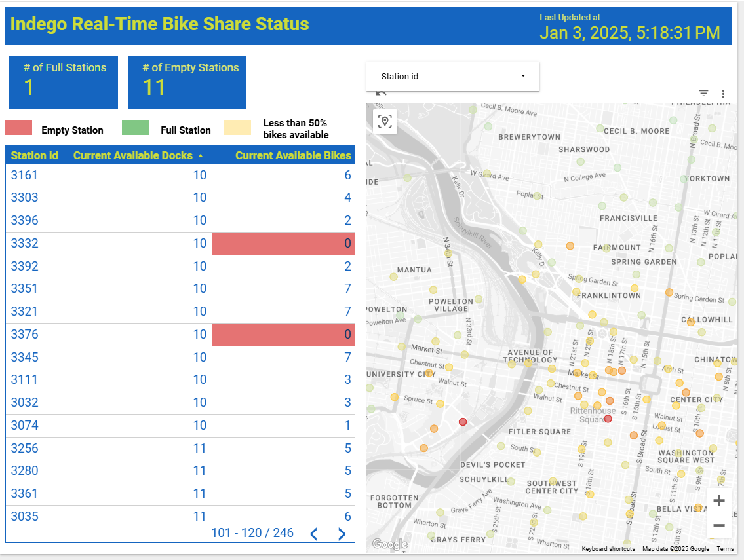Select station row 3111

click(x=180, y=380)
